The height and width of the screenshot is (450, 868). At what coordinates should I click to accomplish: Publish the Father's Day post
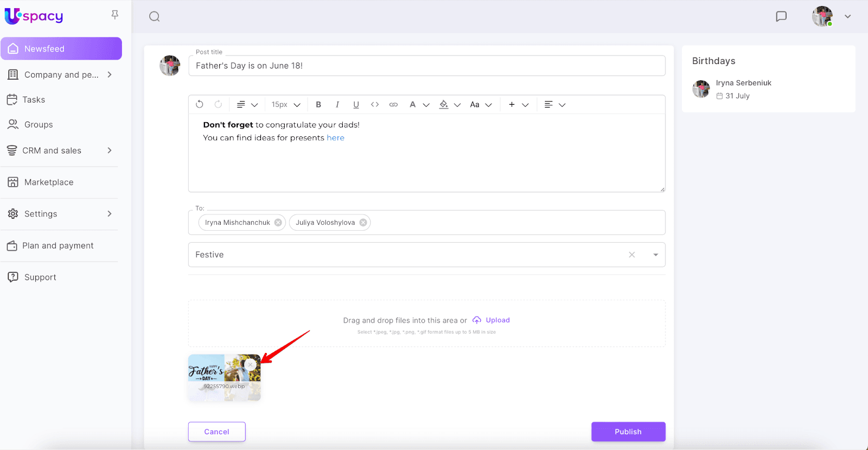[x=628, y=432]
